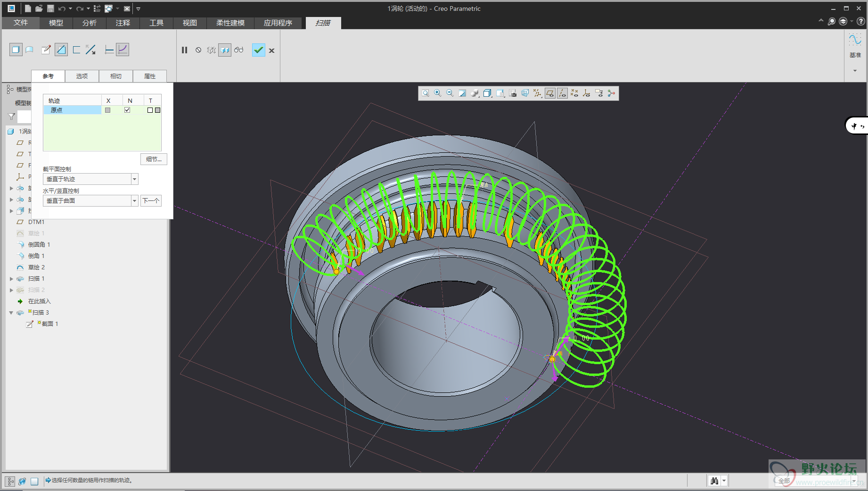
Task: Expand the 扫描 1 tree node
Action: tap(11, 279)
